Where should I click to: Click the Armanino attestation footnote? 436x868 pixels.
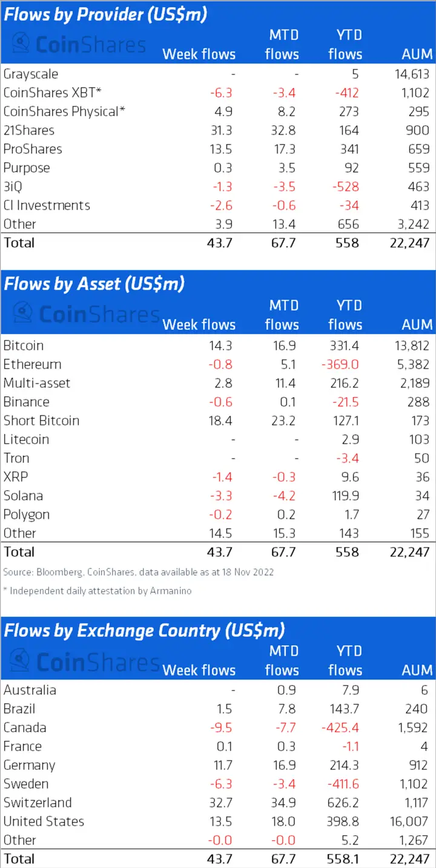point(97,591)
